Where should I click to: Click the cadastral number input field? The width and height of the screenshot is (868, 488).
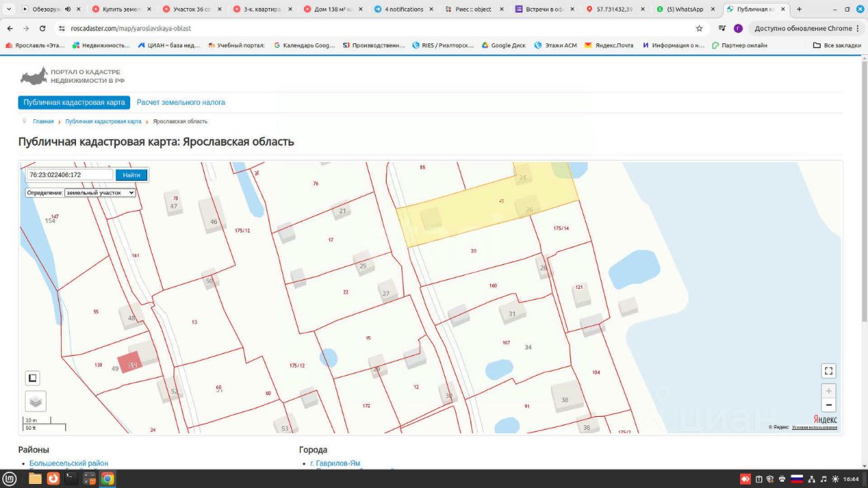(x=70, y=175)
